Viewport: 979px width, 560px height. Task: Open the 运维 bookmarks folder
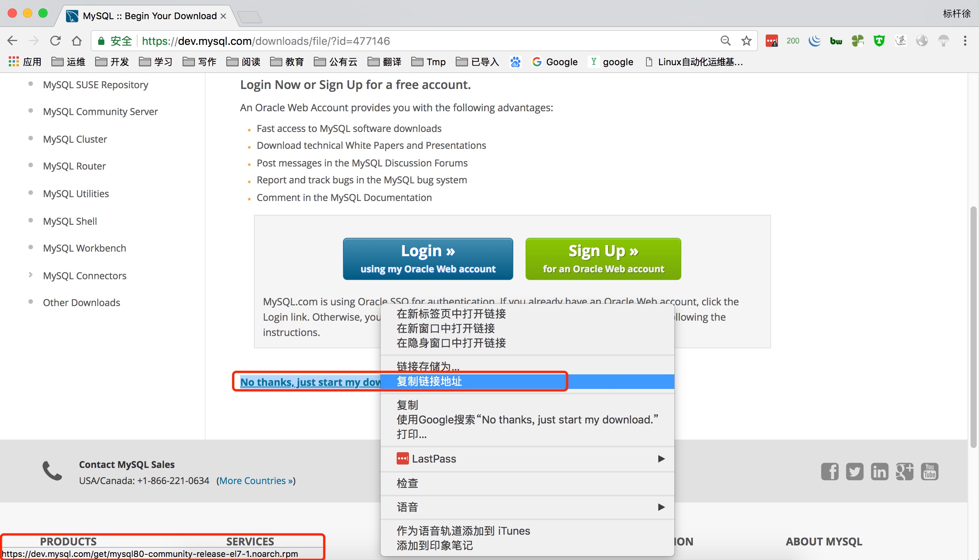coord(68,61)
